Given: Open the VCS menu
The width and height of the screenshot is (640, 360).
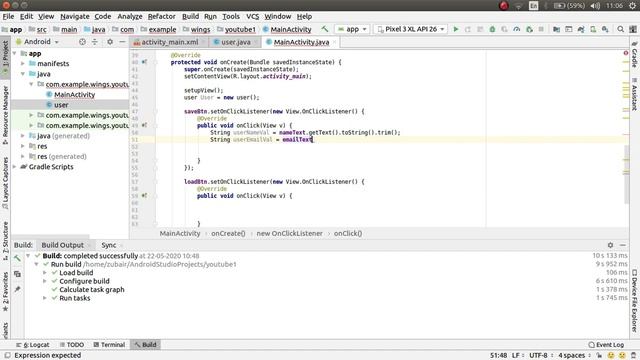Looking at the screenshot, I should pos(252,16).
